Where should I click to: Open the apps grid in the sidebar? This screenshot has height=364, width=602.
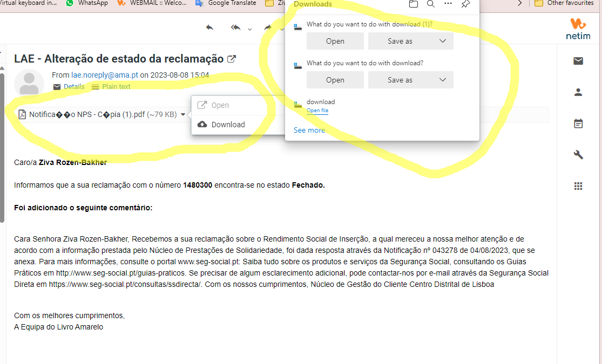[578, 186]
